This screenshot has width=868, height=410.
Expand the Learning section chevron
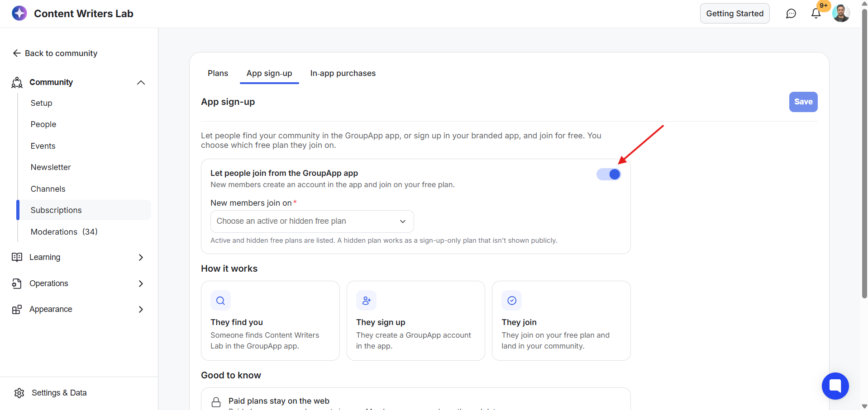coord(141,257)
